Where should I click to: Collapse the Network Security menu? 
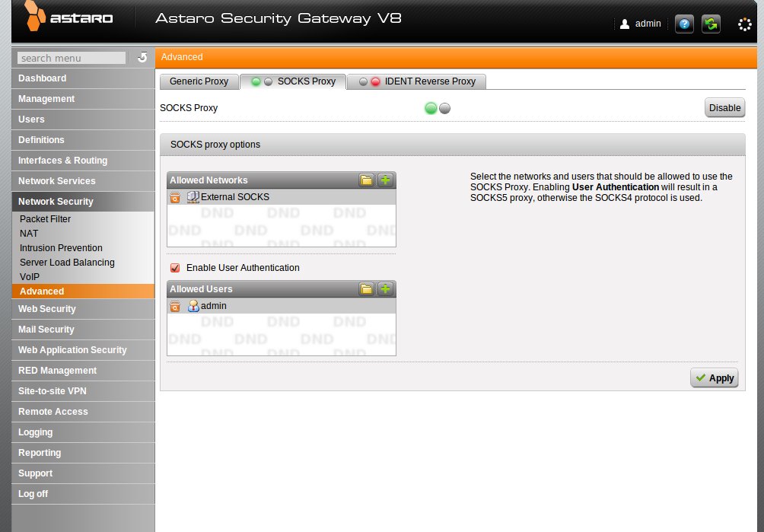pyautogui.click(x=83, y=201)
